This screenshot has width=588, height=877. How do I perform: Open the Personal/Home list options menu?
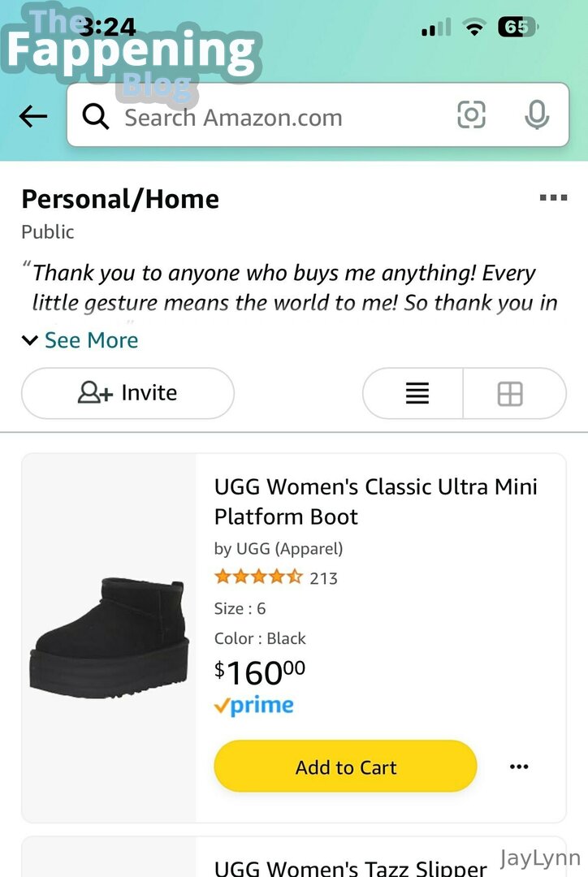[553, 197]
